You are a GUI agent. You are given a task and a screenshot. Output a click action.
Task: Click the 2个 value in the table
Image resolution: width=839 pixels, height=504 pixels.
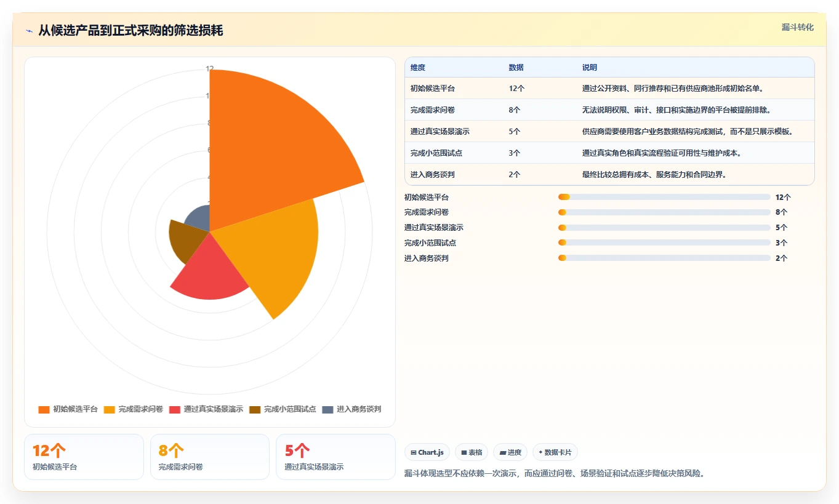515,175
